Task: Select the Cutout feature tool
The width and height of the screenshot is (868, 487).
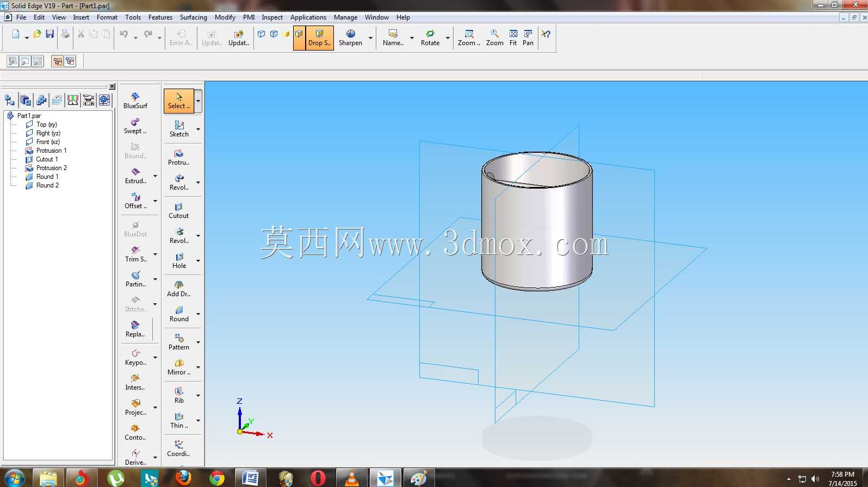Action: [x=179, y=210]
